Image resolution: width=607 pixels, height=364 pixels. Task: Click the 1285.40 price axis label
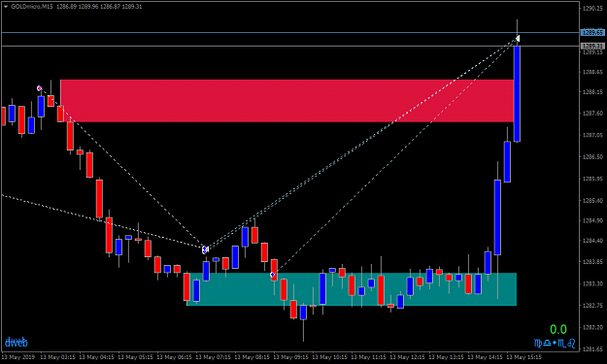(x=592, y=200)
